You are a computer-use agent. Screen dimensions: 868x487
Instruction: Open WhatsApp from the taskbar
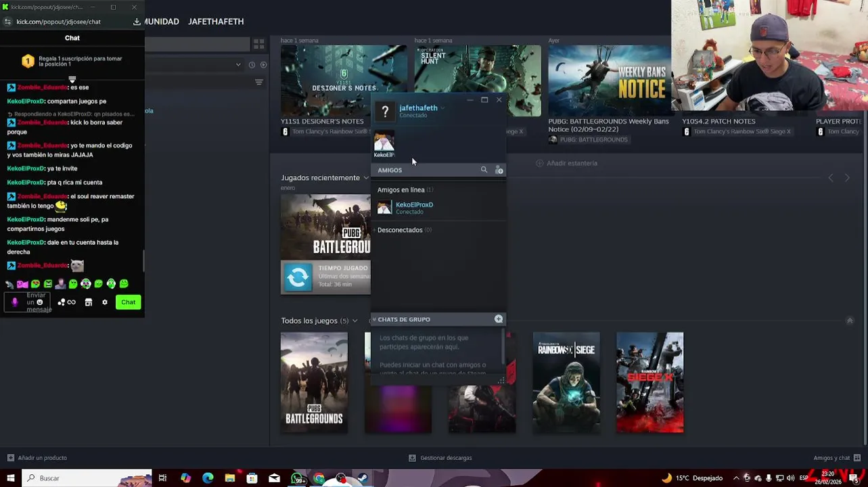(x=297, y=478)
